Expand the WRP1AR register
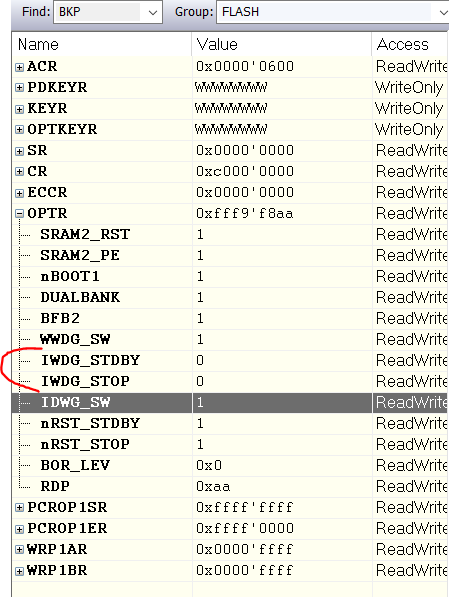 [19, 549]
